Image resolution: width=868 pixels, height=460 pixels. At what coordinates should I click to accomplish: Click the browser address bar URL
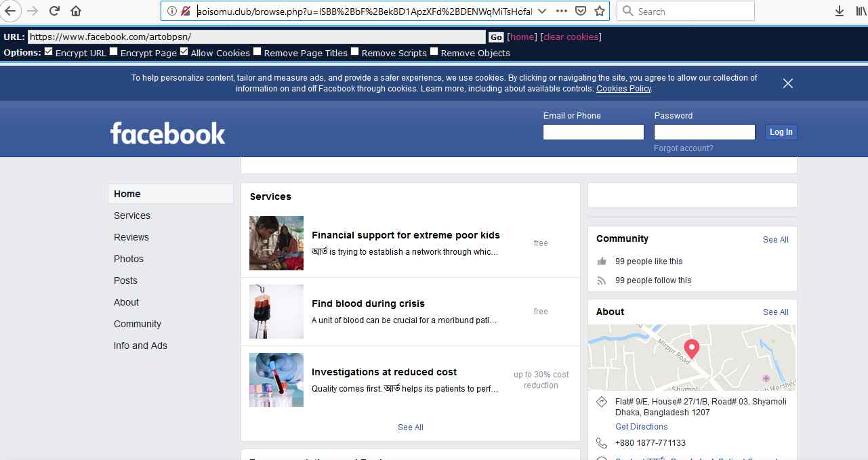[x=365, y=11]
